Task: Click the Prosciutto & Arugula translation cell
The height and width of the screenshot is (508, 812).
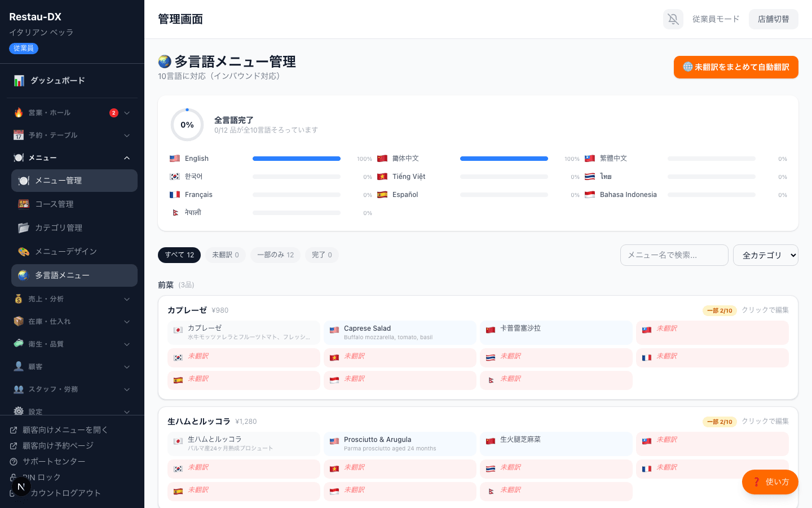Action: (400, 444)
